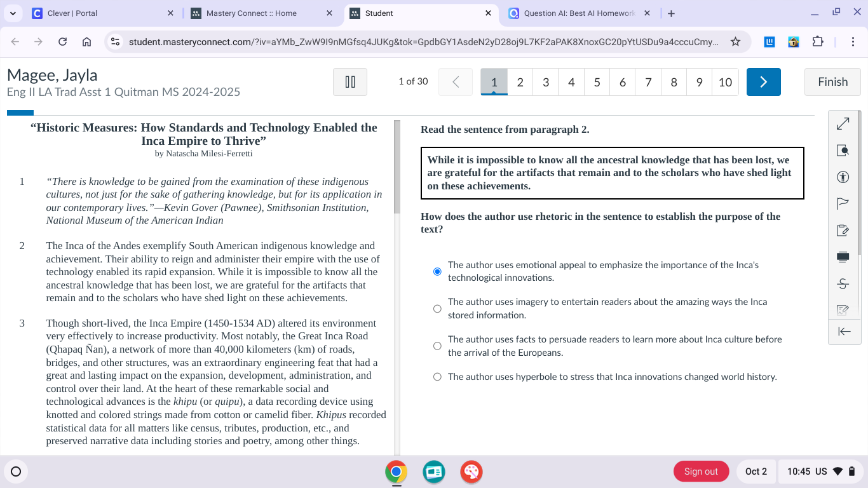This screenshot has height=488, width=868.
Task: Close the Mastery Connect tab
Action: 329,13
